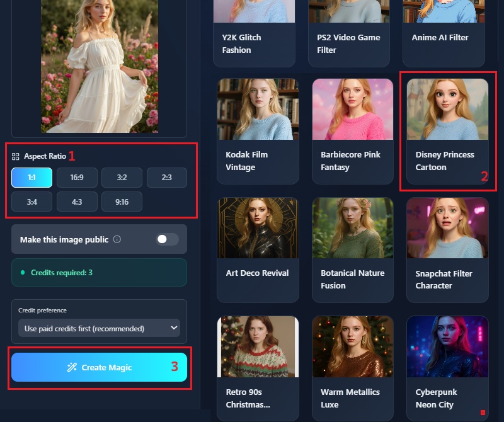Pick the 3:2 aspect ratio
504x422 pixels.
[x=122, y=178]
